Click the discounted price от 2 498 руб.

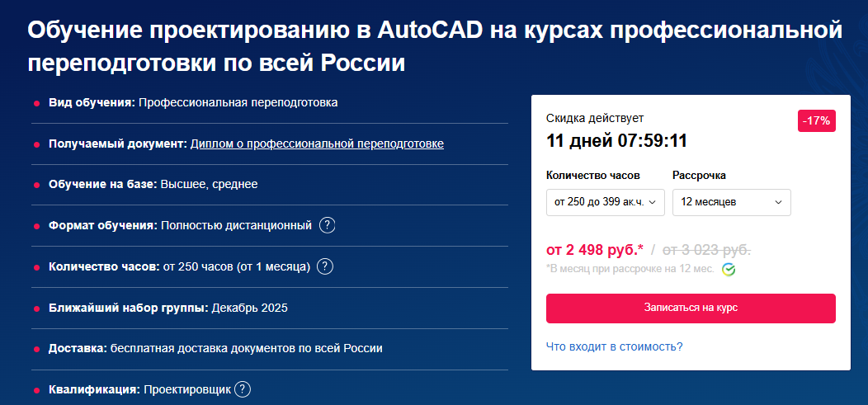[595, 249]
